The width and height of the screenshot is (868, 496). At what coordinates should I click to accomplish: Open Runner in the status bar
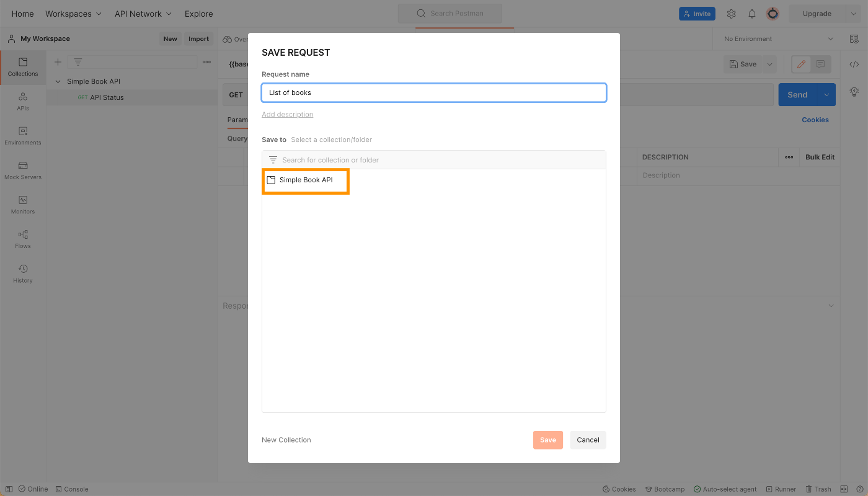781,489
